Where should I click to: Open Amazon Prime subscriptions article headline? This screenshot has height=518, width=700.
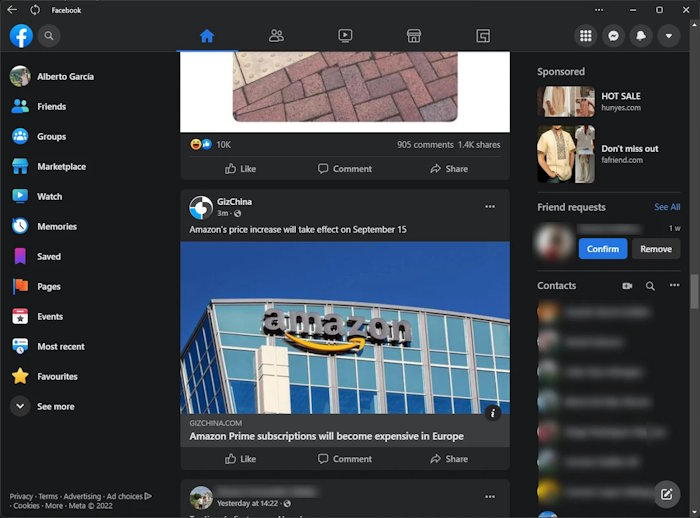(x=326, y=436)
